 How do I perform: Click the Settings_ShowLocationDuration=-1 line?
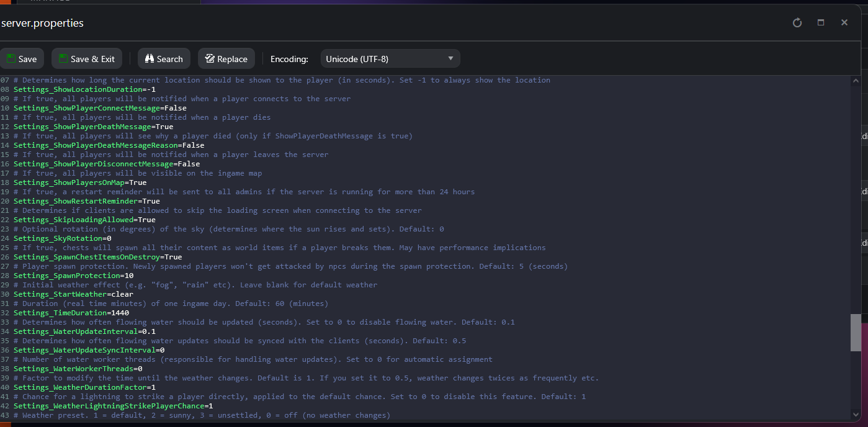pyautogui.click(x=84, y=89)
